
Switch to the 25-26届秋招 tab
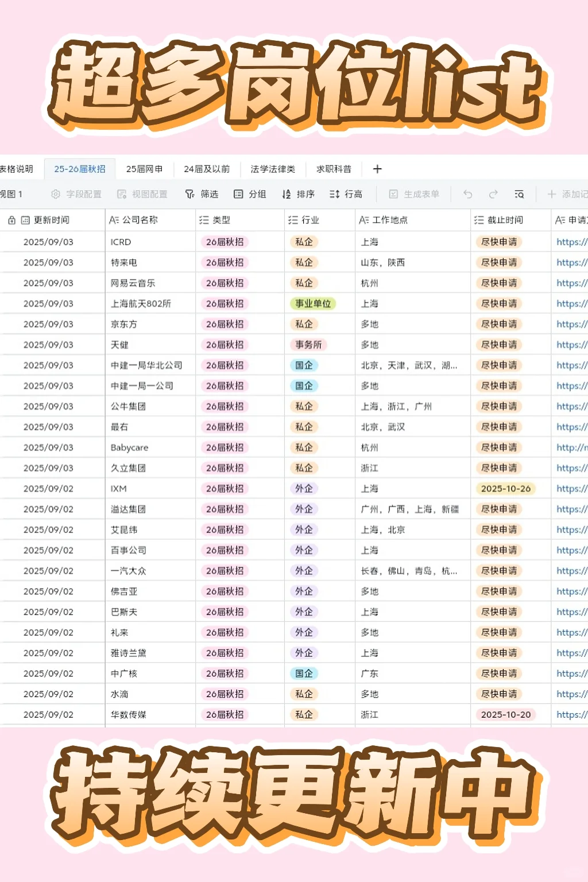(80, 169)
